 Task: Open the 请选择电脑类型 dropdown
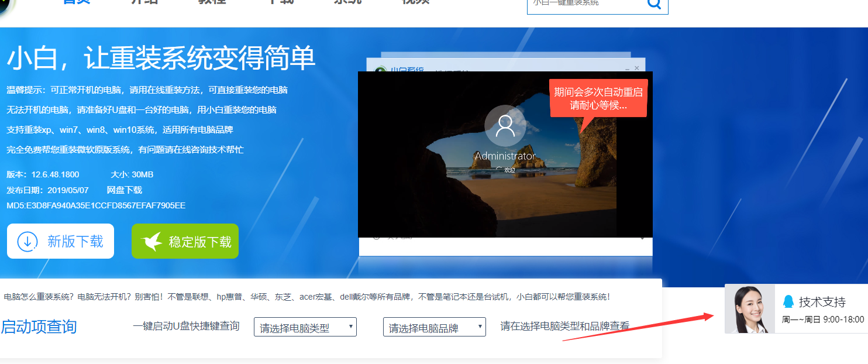pos(305,327)
